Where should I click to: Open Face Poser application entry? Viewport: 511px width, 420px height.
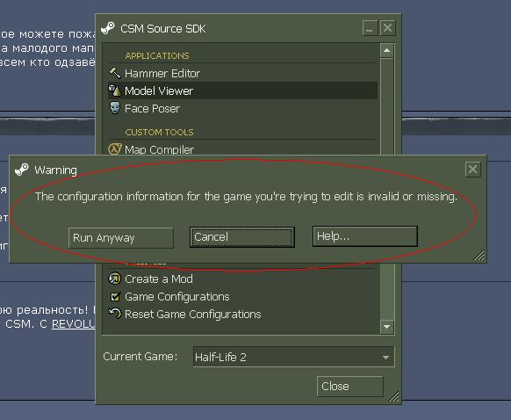242,108
